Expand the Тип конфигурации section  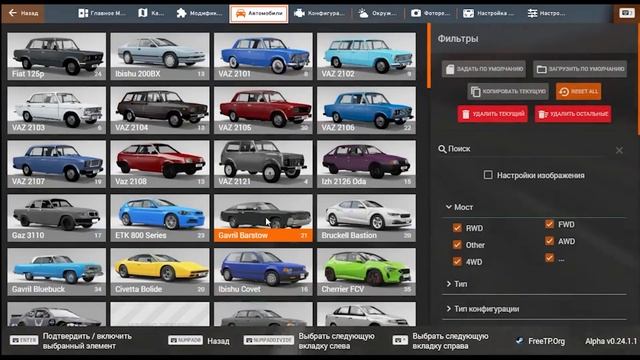click(483, 309)
